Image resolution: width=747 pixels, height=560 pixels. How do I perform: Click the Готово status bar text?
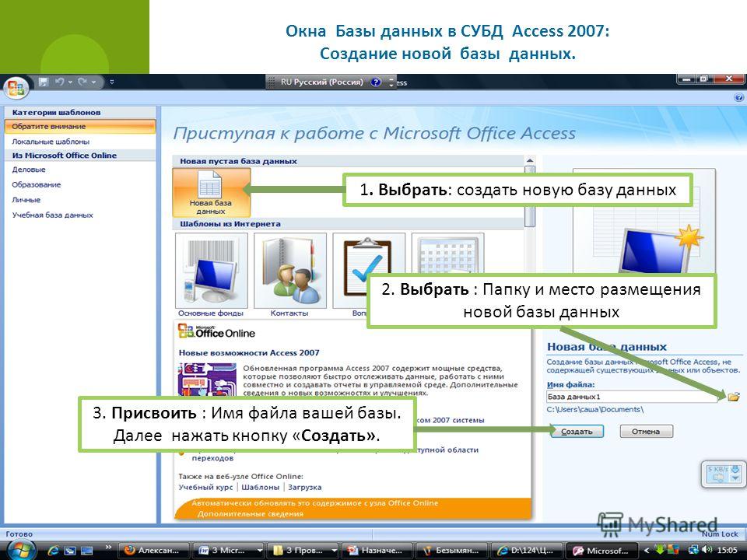pos(19,534)
